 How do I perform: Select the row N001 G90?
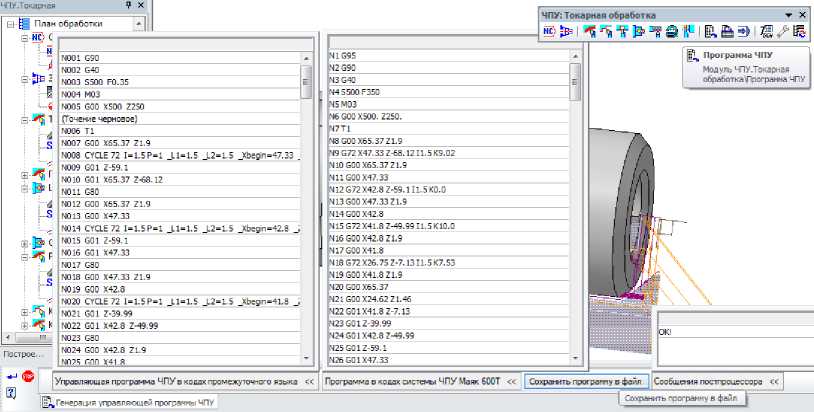[180, 58]
